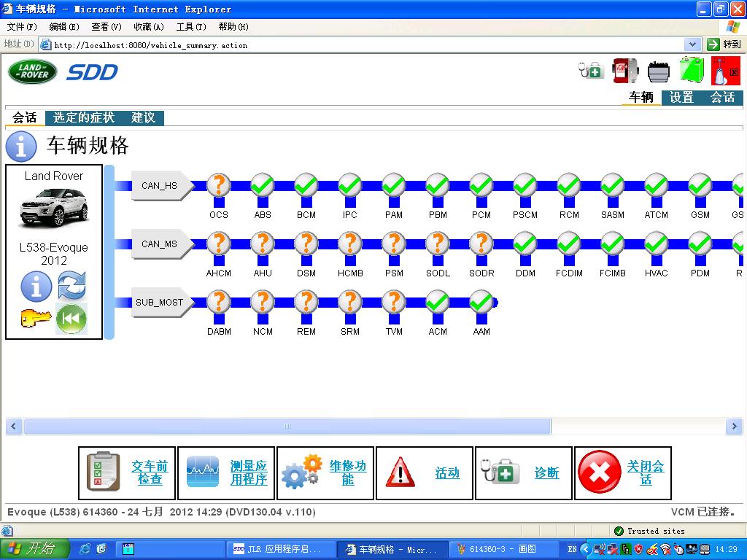
Task: Click the PCM module checkmark icon
Action: pos(481,185)
